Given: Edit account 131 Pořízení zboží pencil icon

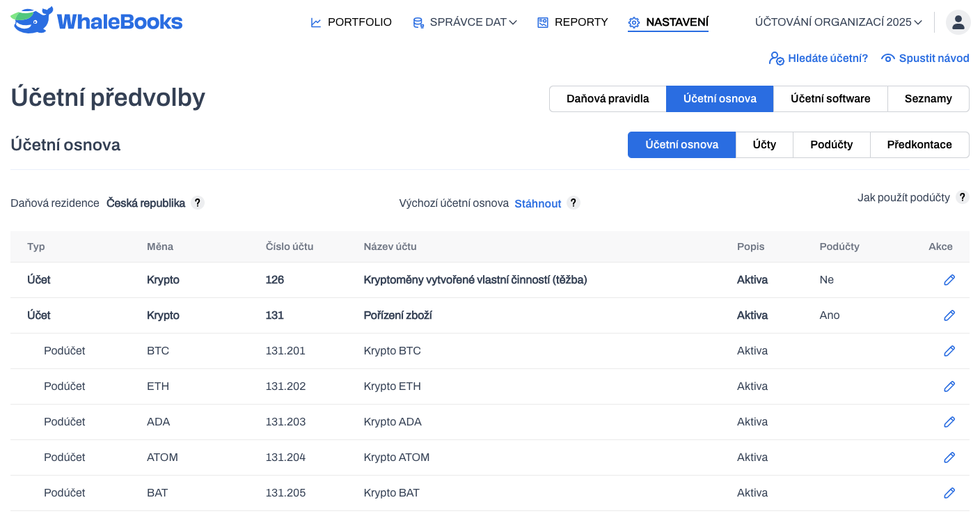Looking at the screenshot, I should point(949,315).
